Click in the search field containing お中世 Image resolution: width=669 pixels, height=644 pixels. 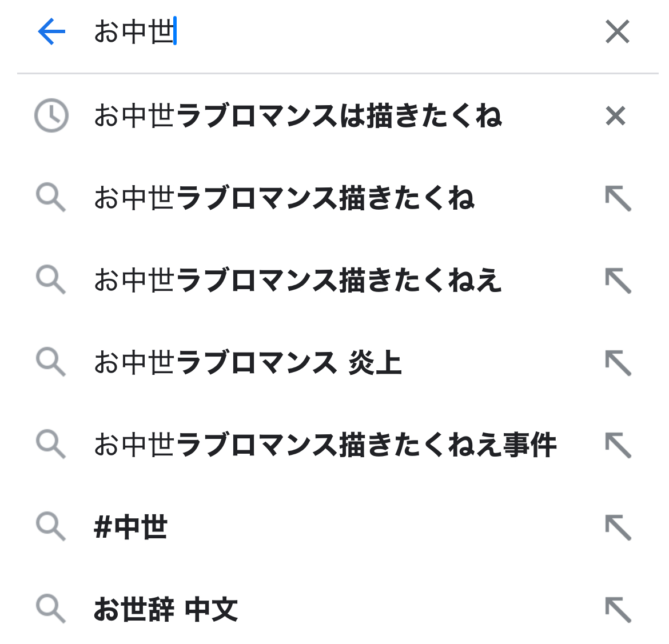tap(343, 31)
